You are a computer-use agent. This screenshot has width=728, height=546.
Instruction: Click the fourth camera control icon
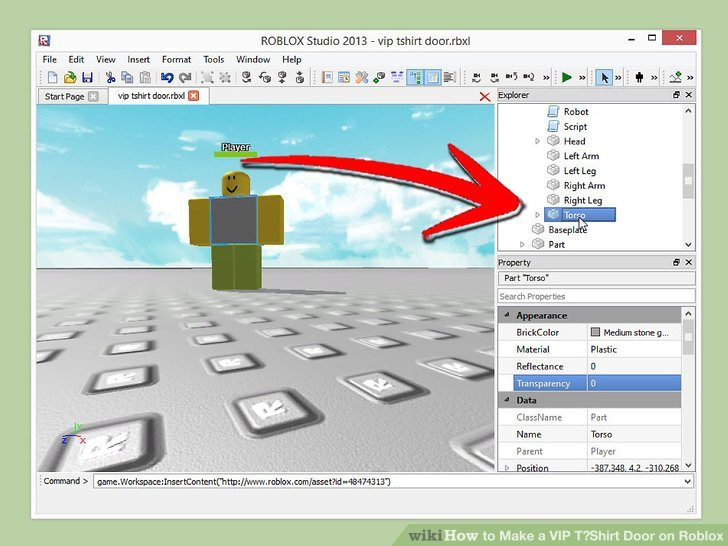point(529,77)
